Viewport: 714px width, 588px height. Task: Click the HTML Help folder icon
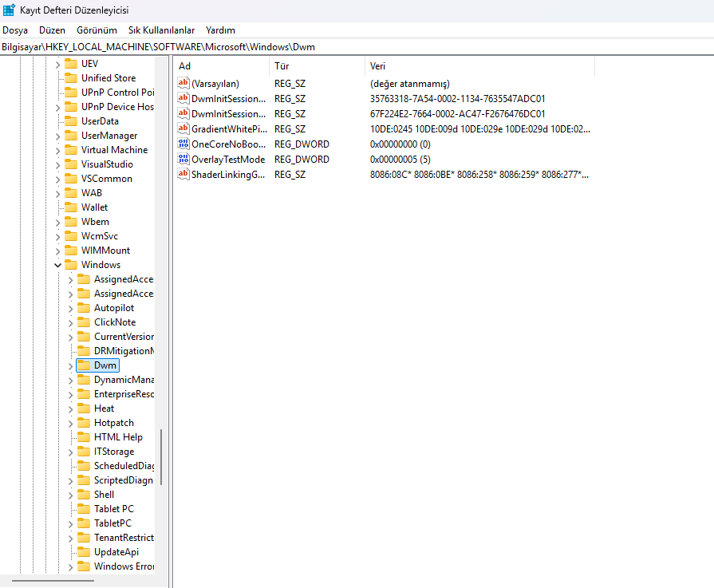click(x=83, y=436)
